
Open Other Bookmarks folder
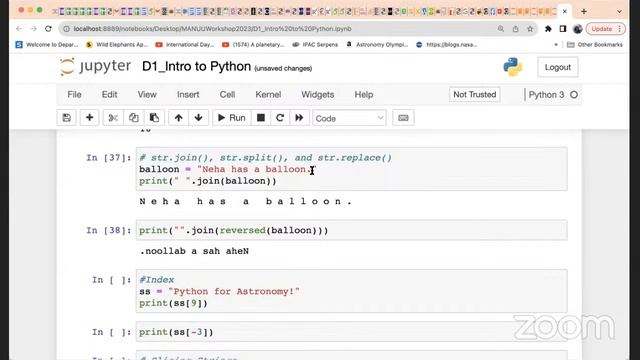tap(595, 44)
